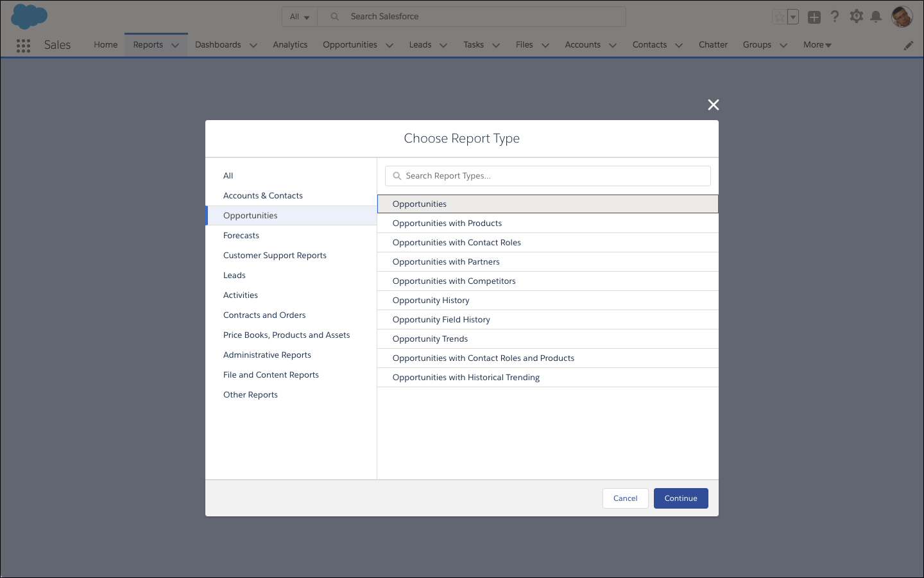
Task: Choose Opportunities with Products report type
Action: (548, 223)
